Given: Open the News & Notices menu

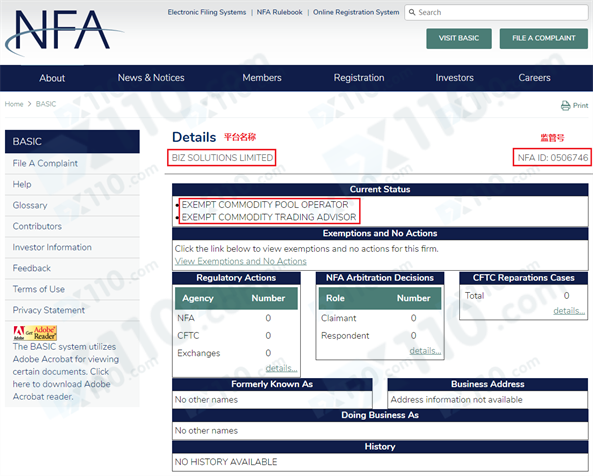Looking at the screenshot, I should click(x=151, y=78).
